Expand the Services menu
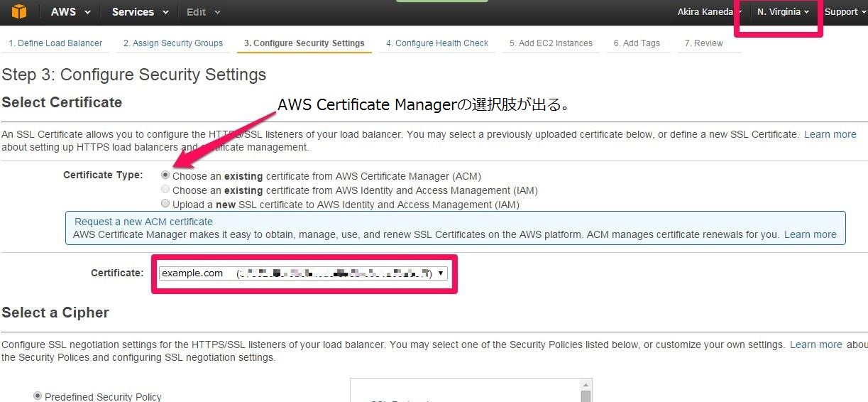868x402 pixels. pos(140,12)
